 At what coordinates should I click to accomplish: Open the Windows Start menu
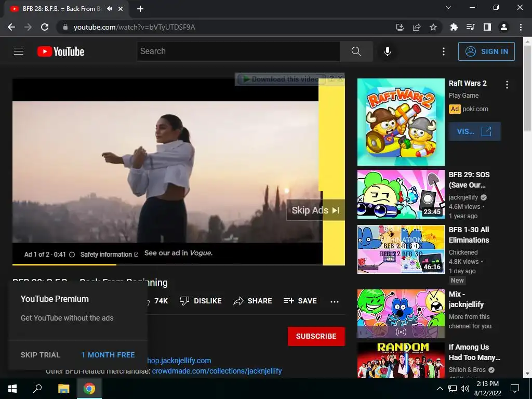[12, 389]
